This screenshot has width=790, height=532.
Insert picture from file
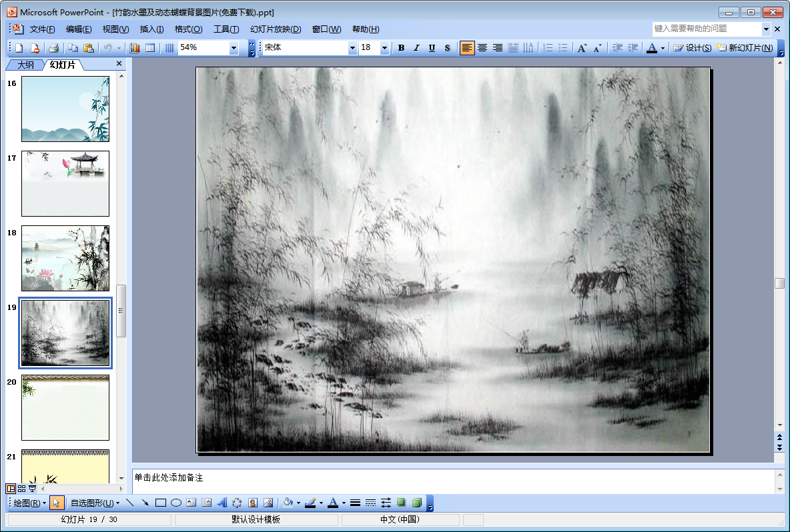click(268, 503)
